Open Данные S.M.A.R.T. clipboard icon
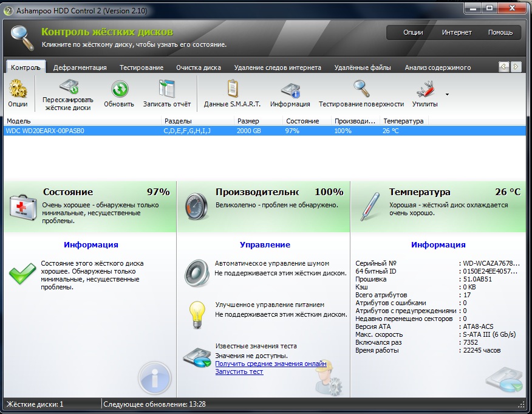Image resolution: width=532 pixels, height=414 pixels. tap(233, 89)
